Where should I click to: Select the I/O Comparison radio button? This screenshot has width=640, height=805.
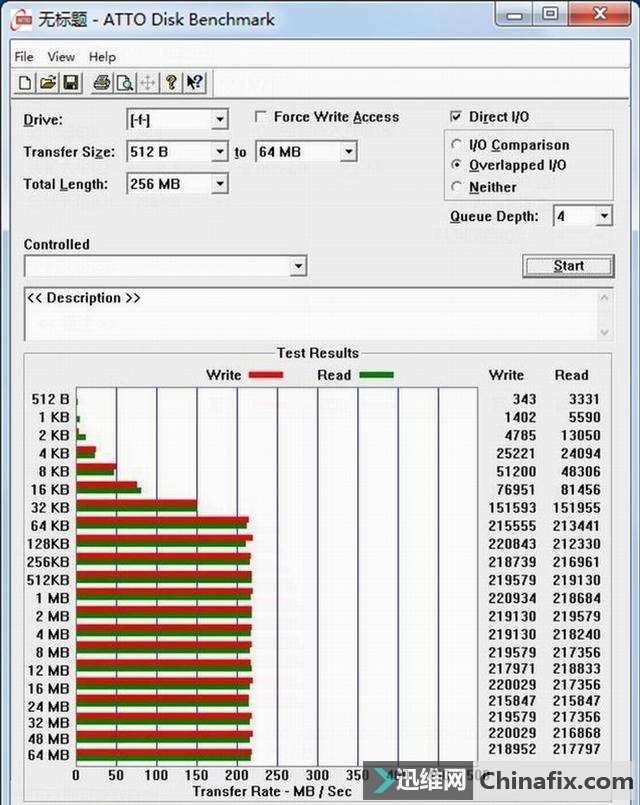click(456, 145)
